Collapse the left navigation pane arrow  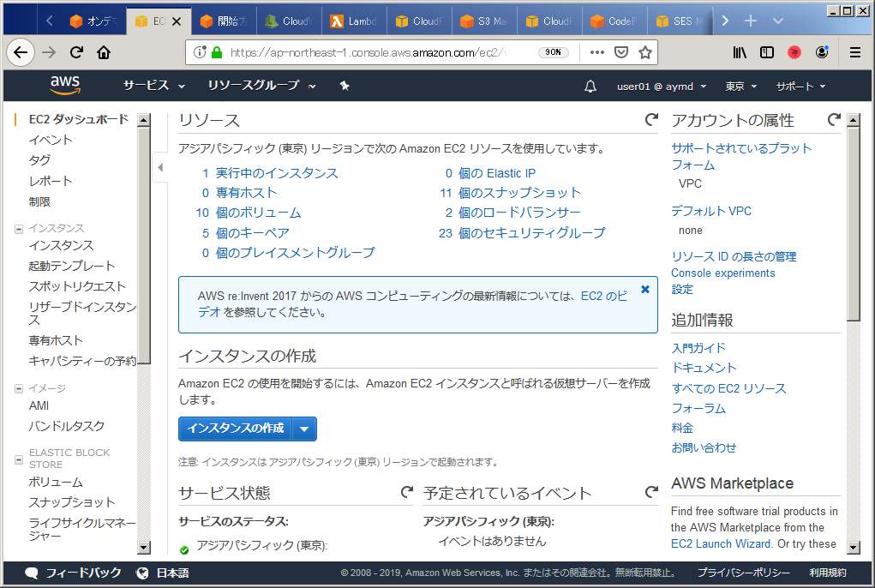point(160,167)
